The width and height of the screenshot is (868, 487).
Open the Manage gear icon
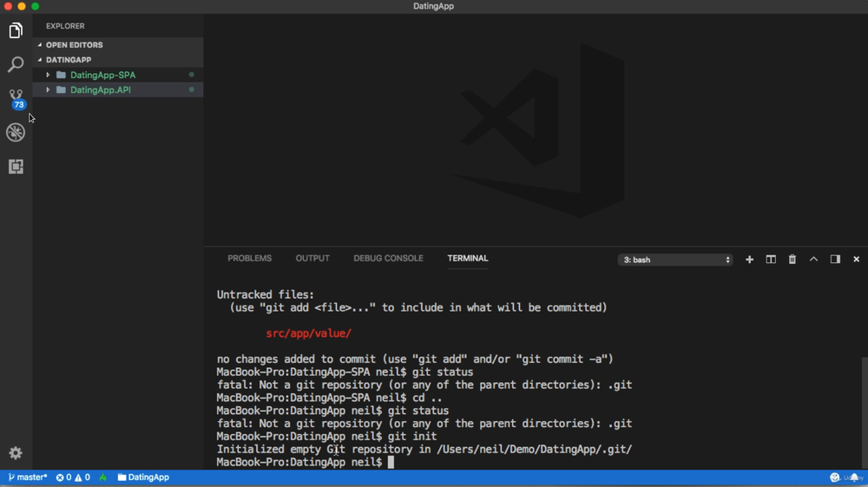pyautogui.click(x=16, y=452)
